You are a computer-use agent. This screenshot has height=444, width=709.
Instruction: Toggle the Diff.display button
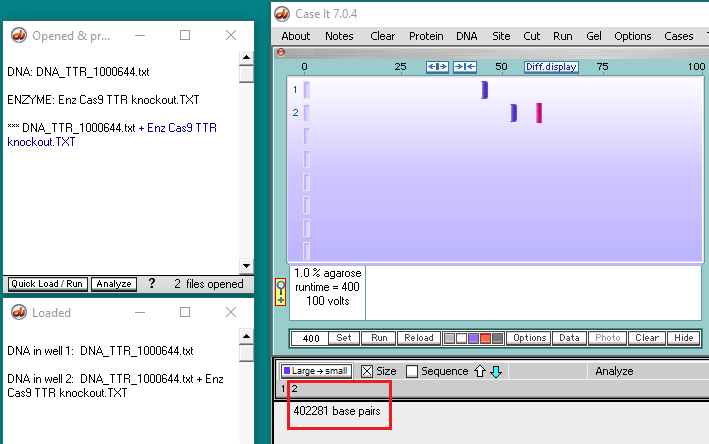pos(551,67)
